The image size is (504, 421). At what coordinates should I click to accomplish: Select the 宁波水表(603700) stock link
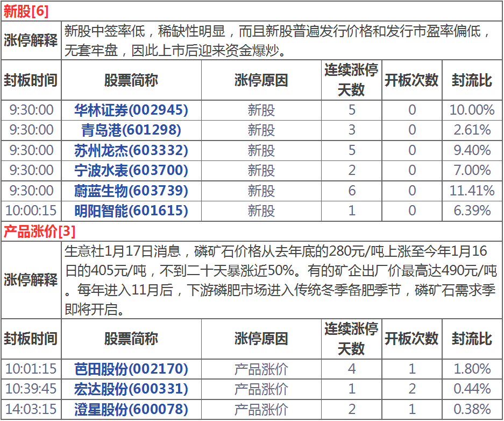pyautogui.click(x=131, y=170)
